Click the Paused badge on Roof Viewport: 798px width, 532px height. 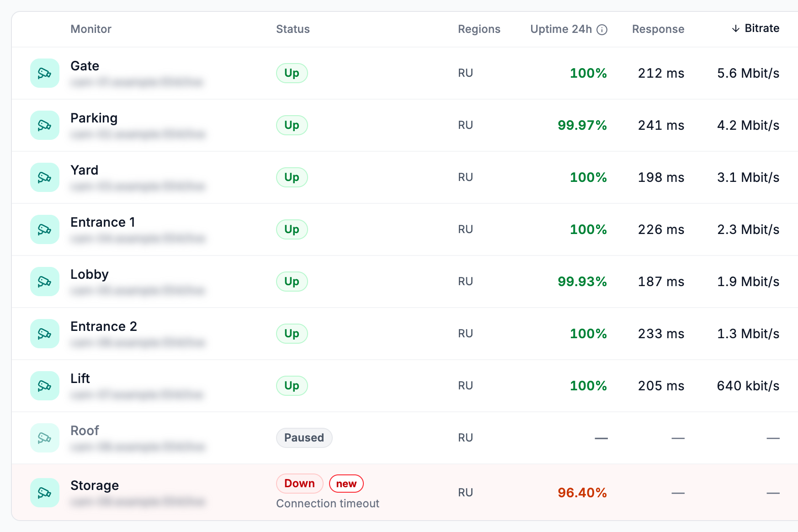pyautogui.click(x=304, y=438)
